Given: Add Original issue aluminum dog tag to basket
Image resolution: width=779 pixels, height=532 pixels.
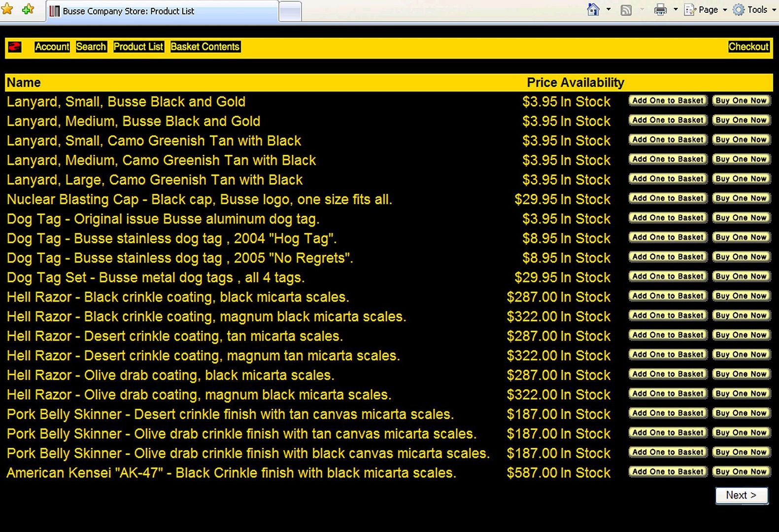Looking at the screenshot, I should 668,218.
